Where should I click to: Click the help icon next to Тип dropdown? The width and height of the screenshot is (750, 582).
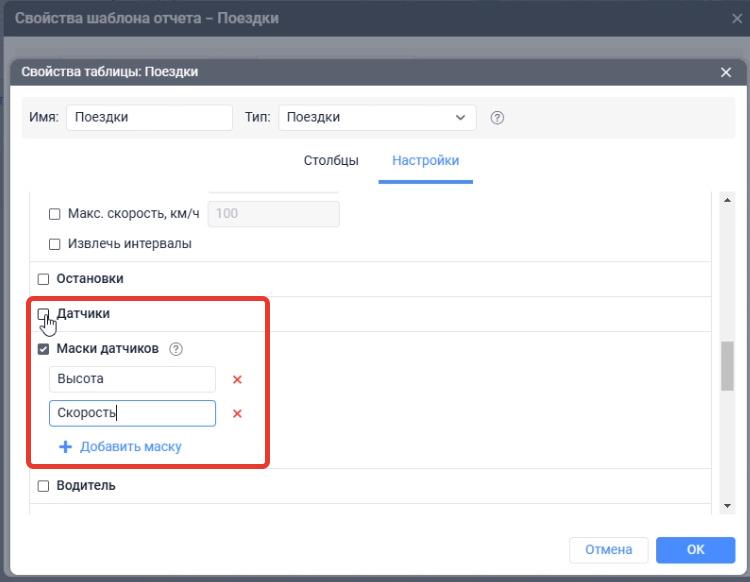[497, 118]
